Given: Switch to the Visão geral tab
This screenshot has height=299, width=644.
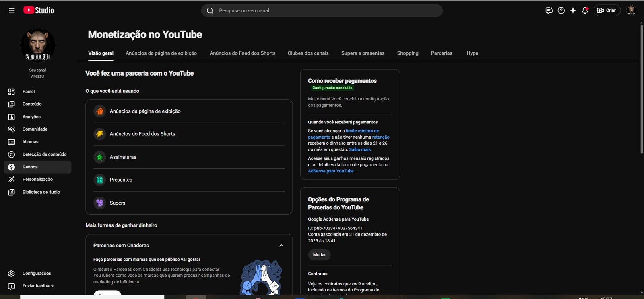Looking at the screenshot, I should 101,53.
